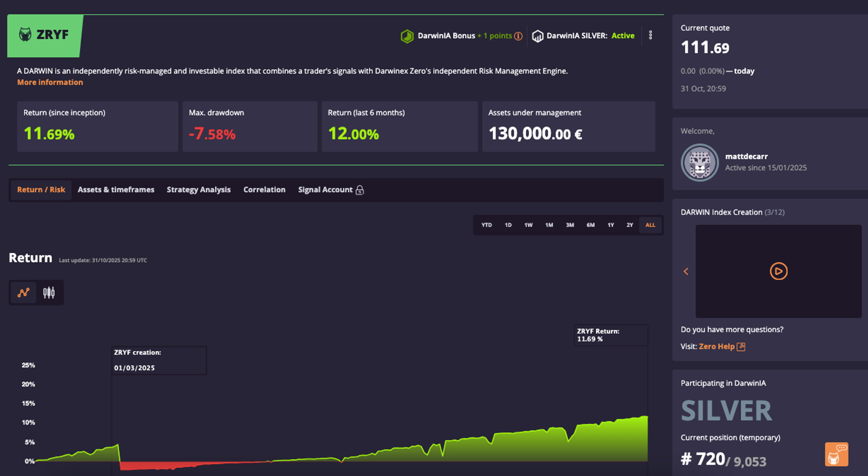Click the Current quote 111.69 value

tap(705, 47)
